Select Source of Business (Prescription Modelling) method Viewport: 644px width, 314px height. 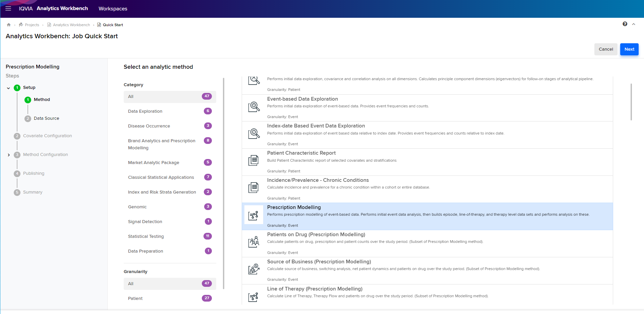(x=427, y=271)
